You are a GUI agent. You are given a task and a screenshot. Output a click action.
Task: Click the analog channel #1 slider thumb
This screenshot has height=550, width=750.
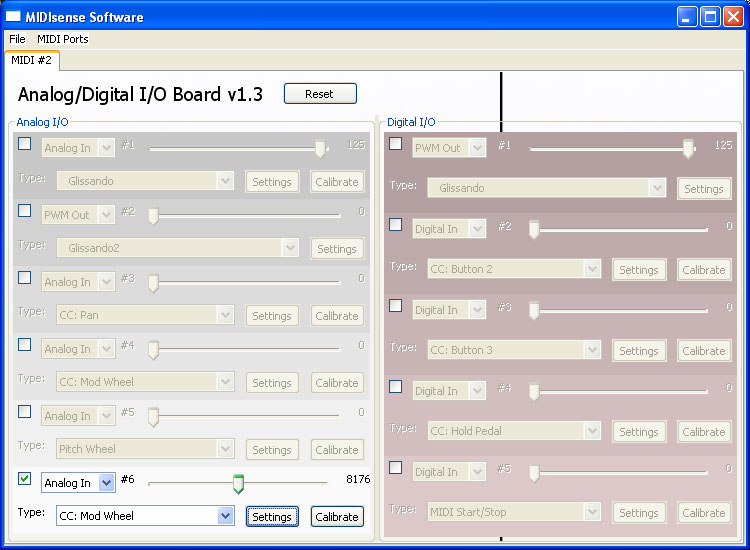320,149
